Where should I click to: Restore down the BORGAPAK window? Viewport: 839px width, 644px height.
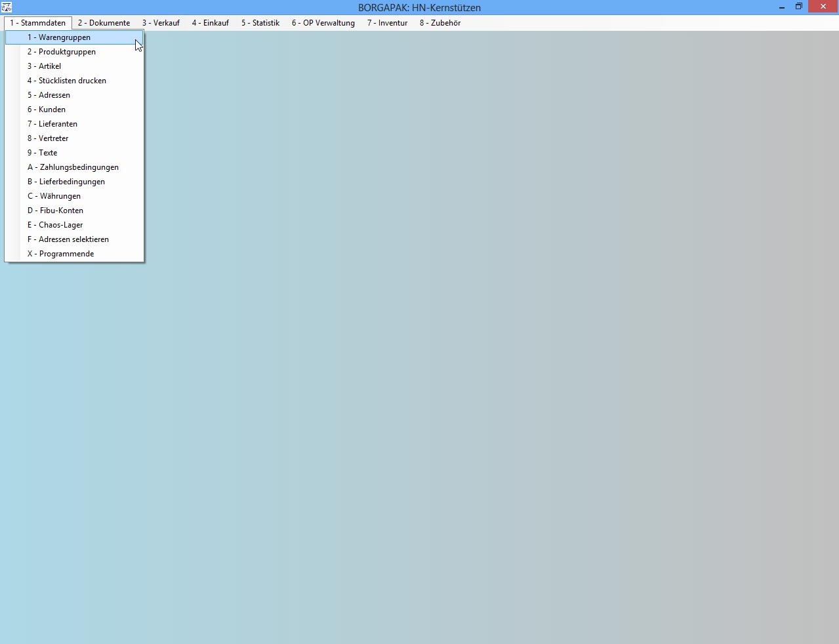click(799, 7)
